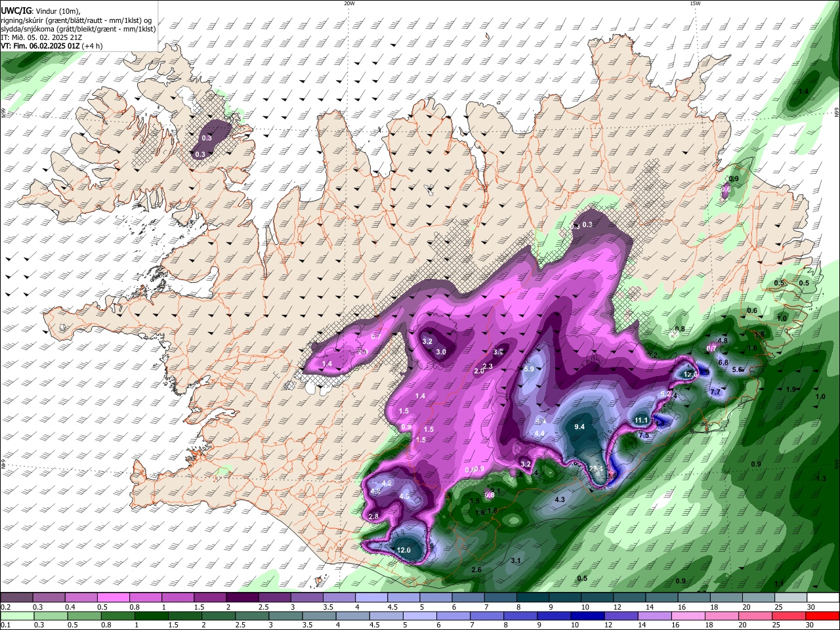Select the '4.3' value in the green area
The width and height of the screenshot is (840, 630).
tap(560, 499)
